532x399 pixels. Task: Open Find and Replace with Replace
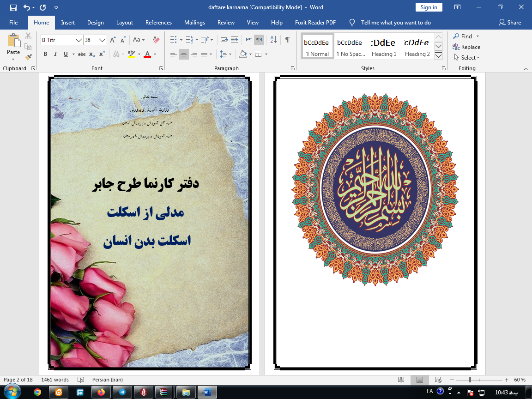click(466, 47)
